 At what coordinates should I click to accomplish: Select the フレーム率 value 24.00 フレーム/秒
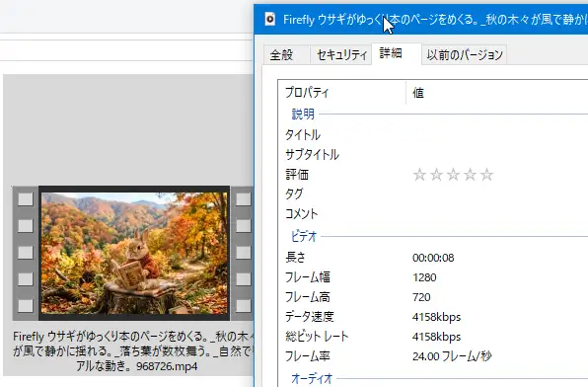pos(452,356)
